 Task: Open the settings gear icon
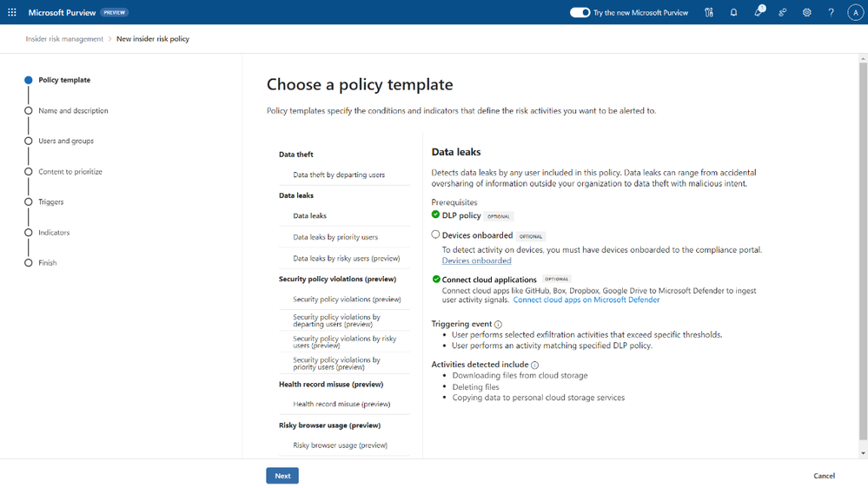point(806,12)
